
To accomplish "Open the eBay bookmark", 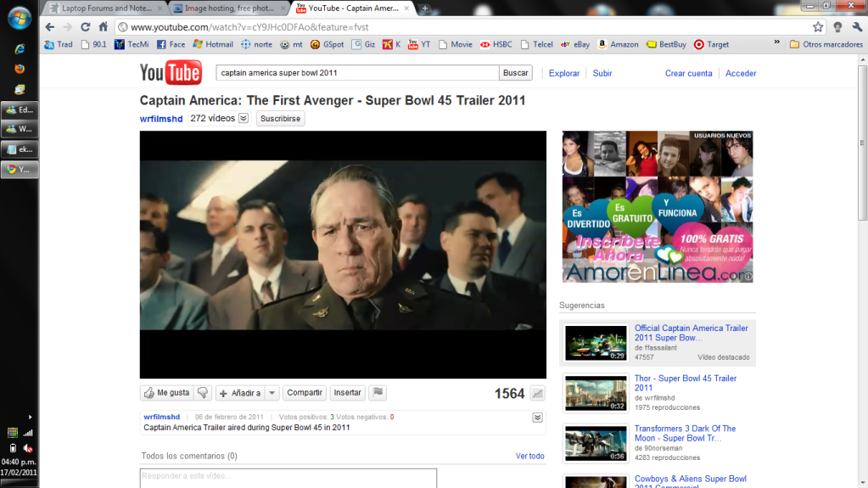I will [575, 44].
